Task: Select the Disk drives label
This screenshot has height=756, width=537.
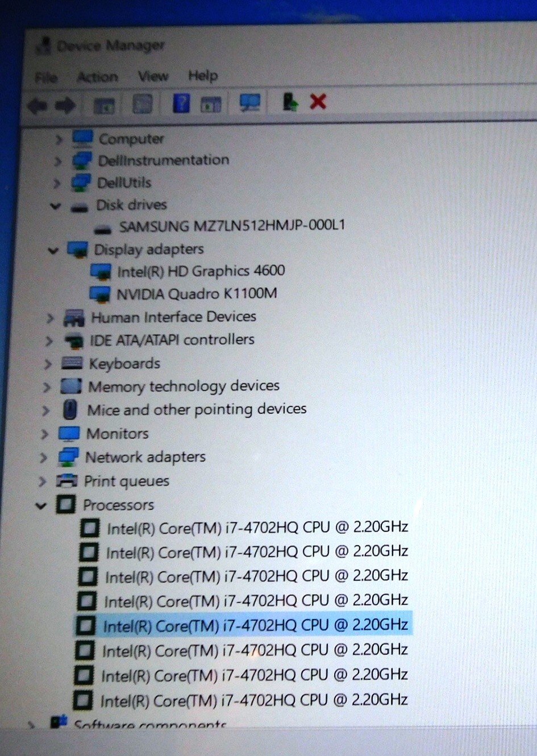Action: tap(131, 205)
